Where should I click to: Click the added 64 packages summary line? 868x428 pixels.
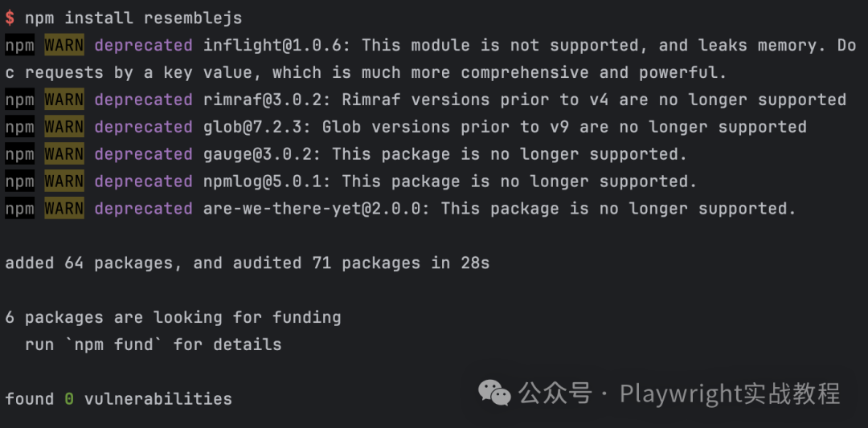tap(248, 263)
